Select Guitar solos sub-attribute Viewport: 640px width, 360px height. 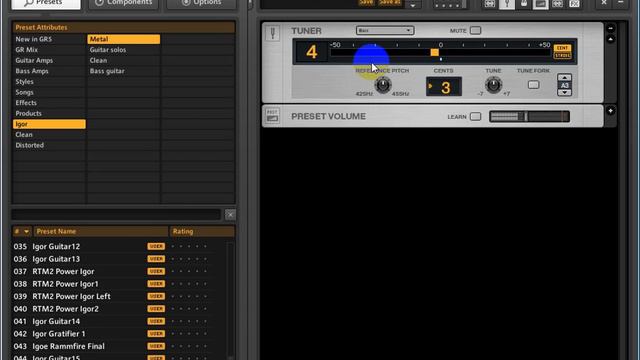pos(124,50)
